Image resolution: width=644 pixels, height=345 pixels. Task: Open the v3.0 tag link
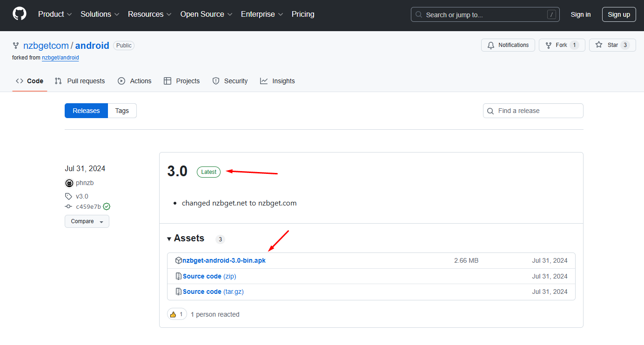click(82, 196)
